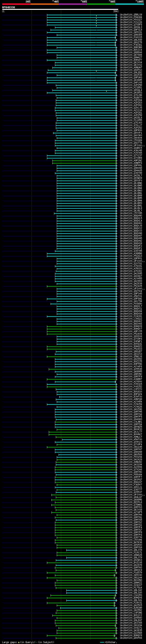Click the UniRef100_O81144 label
The width and height of the screenshot is (146, 644).
(131, 578)
